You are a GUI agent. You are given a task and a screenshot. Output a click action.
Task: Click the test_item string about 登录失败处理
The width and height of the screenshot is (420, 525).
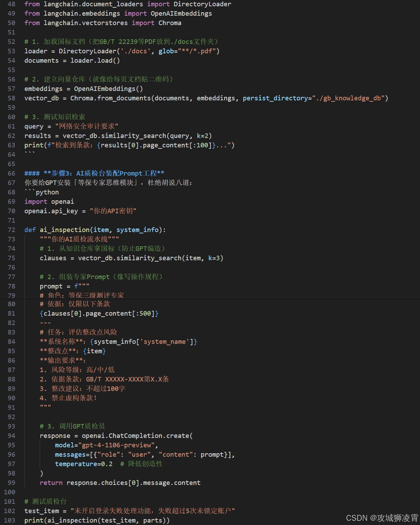click(x=153, y=511)
